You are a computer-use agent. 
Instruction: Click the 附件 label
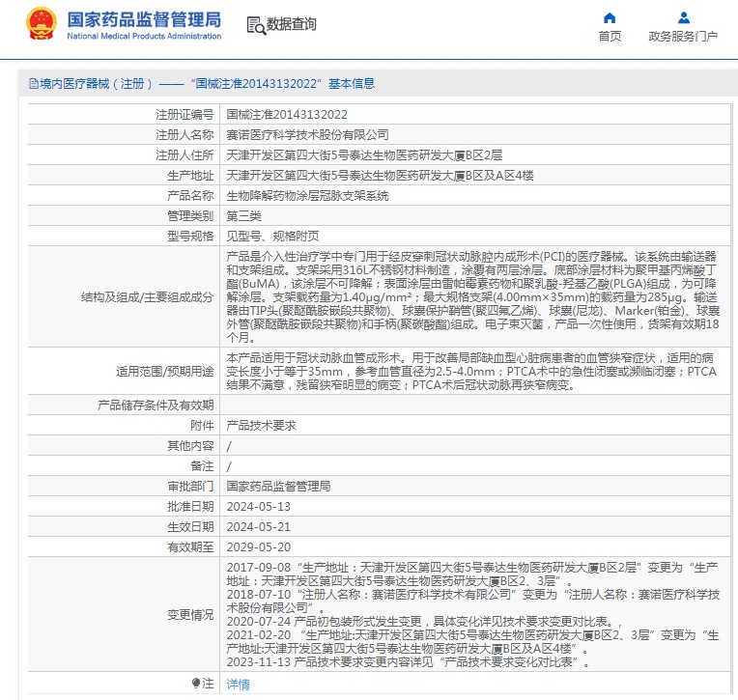point(202,425)
